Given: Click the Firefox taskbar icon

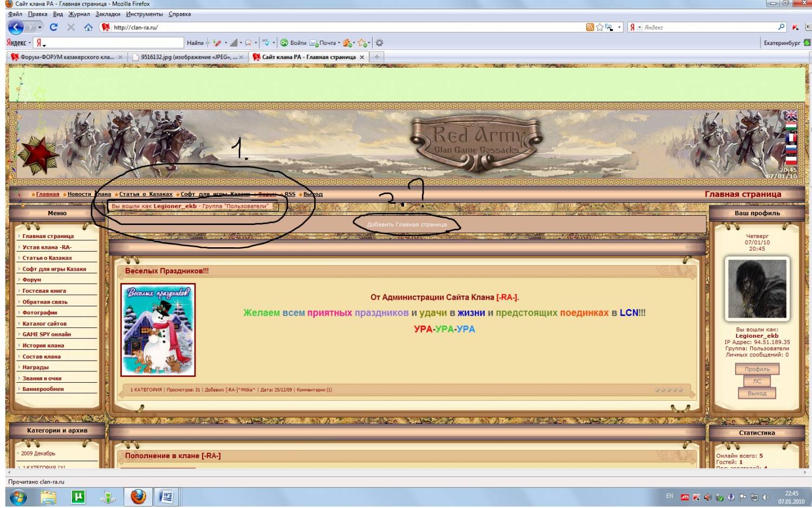Looking at the screenshot, I should pyautogui.click(x=138, y=497).
